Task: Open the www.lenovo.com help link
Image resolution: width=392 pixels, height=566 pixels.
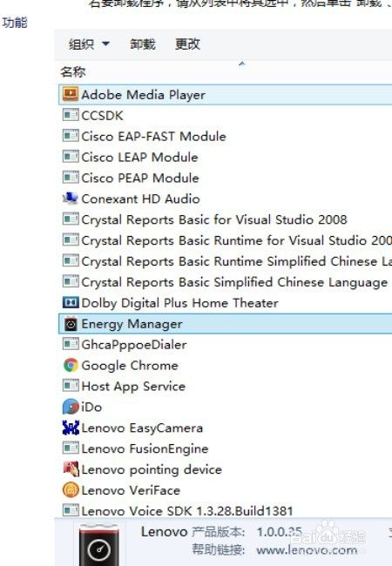Action: coord(307,550)
